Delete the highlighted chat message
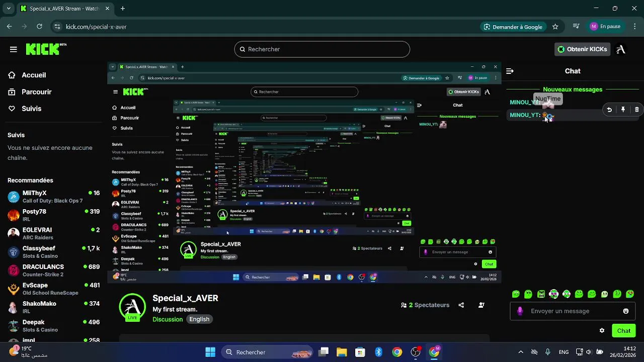Screen dimensions: 644x362 pyautogui.click(x=636, y=110)
